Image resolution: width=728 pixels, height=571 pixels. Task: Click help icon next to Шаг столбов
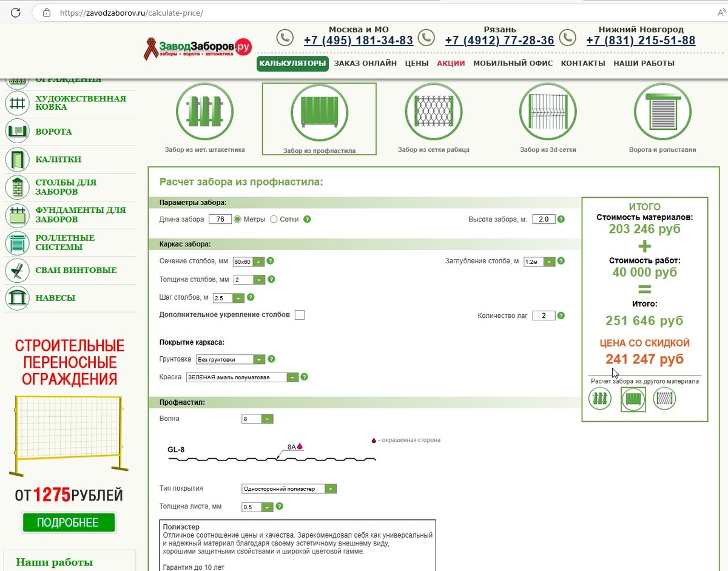tap(251, 297)
